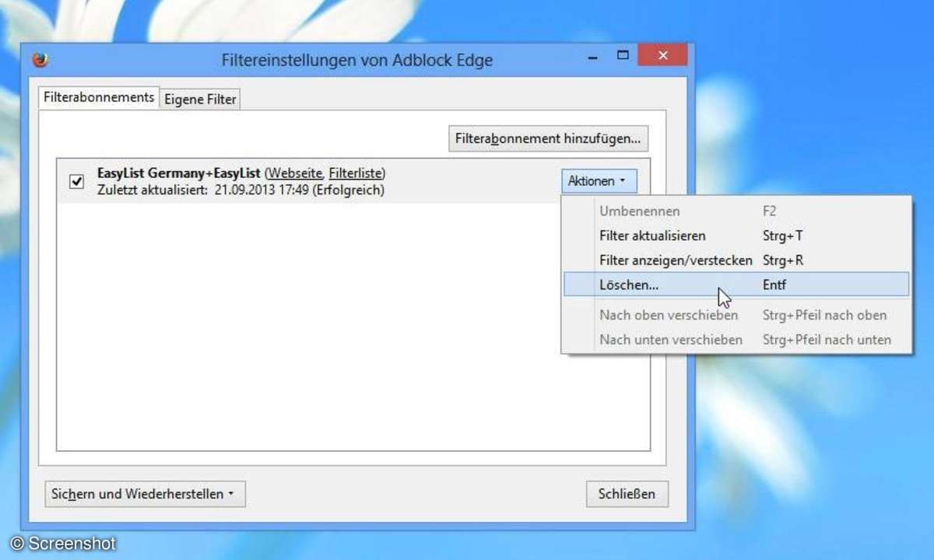Screen dimensions: 934x560
Task: Select Filter anzeigen/verstecken menu entry
Action: tap(736, 261)
